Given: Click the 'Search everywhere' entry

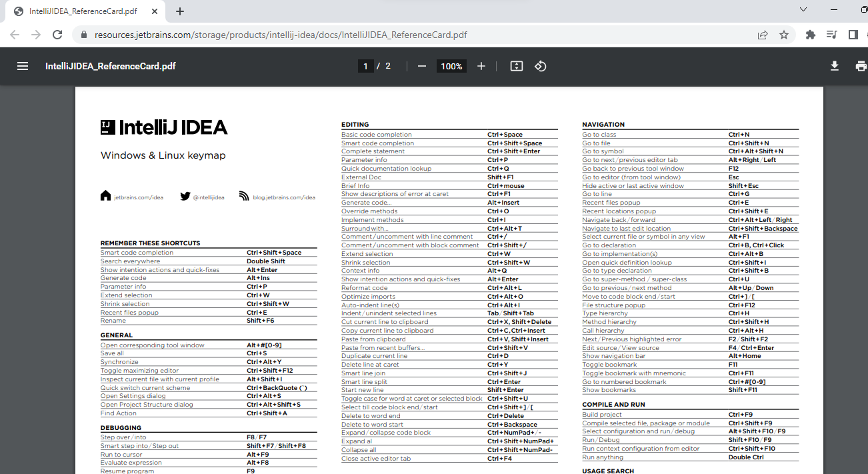Looking at the screenshot, I should (130, 261).
